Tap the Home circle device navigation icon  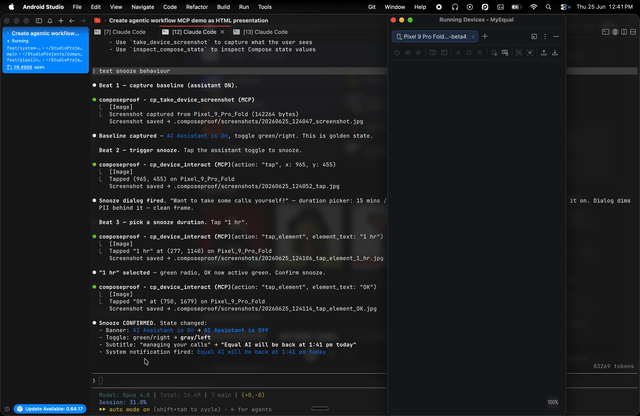coord(469,53)
